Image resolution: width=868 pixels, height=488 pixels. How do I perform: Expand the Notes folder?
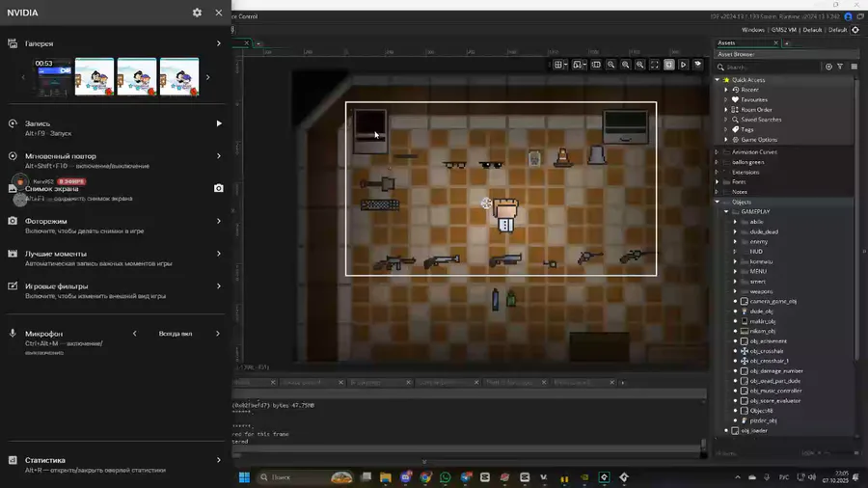coord(718,192)
